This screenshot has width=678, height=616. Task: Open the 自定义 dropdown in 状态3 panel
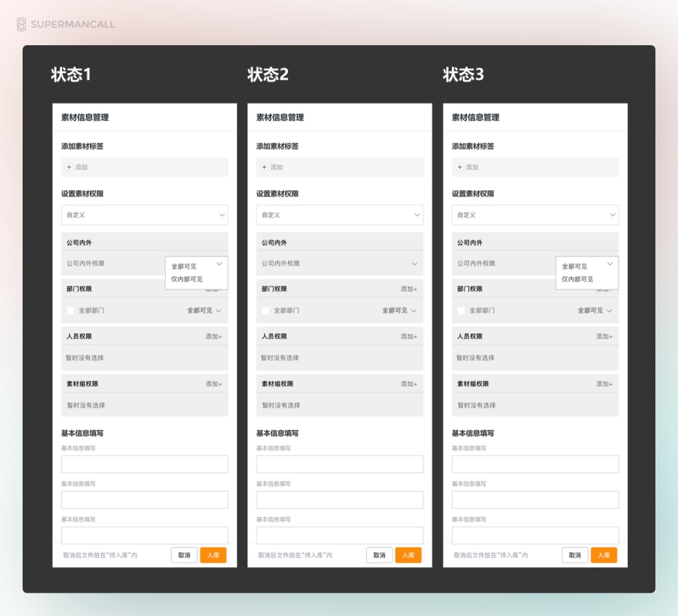coord(535,215)
